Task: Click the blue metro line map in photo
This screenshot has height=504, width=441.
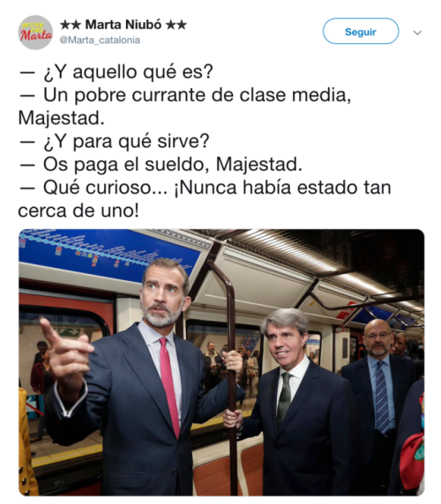Action: [x=109, y=253]
